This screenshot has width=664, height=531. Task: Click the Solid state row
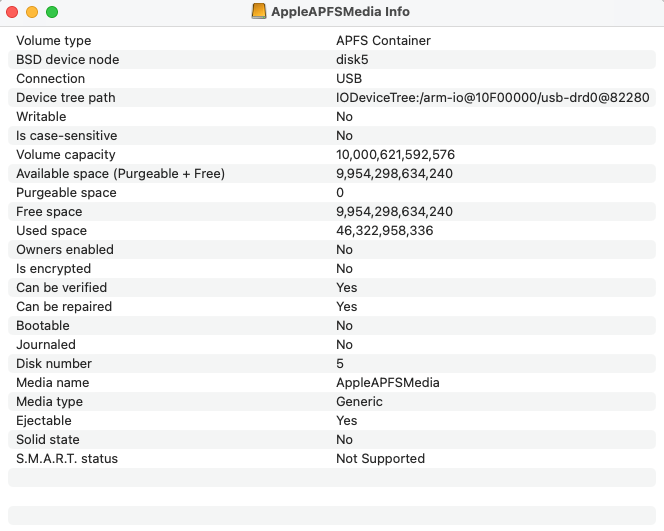pos(331,440)
